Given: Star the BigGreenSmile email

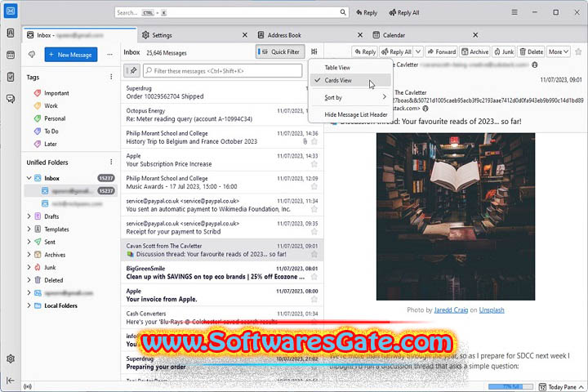Looking at the screenshot, I should [314, 277].
